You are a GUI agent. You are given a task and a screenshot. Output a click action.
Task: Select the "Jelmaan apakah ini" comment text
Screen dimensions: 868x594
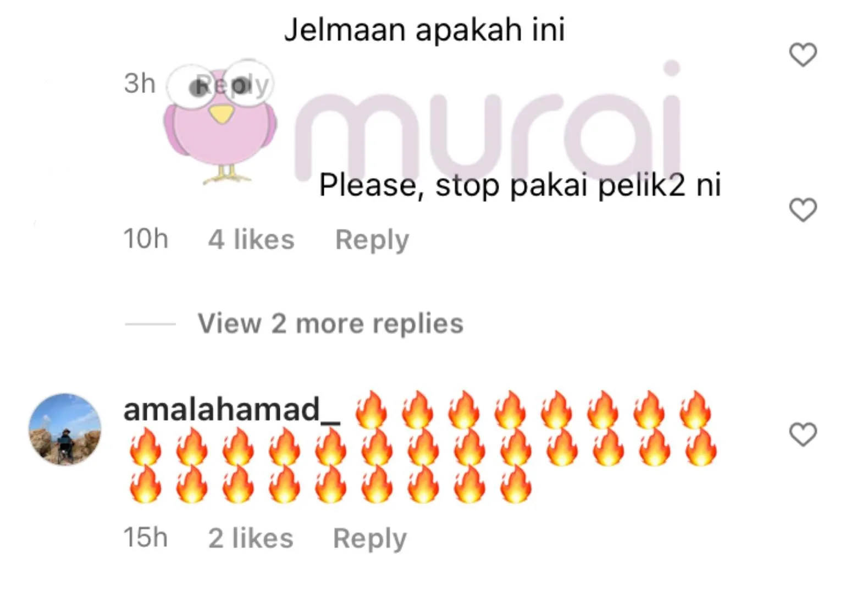pyautogui.click(x=424, y=30)
